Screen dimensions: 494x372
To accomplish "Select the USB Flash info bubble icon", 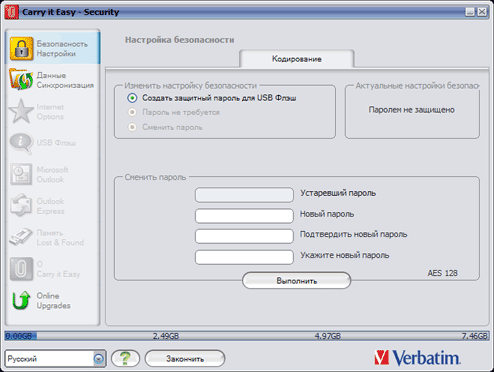I will click(21, 143).
